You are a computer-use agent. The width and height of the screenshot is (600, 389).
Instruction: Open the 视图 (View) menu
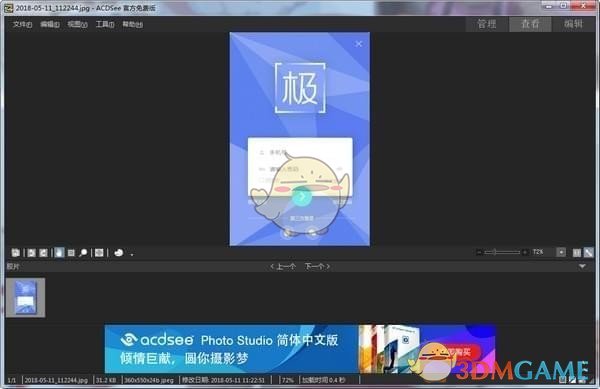[77, 24]
